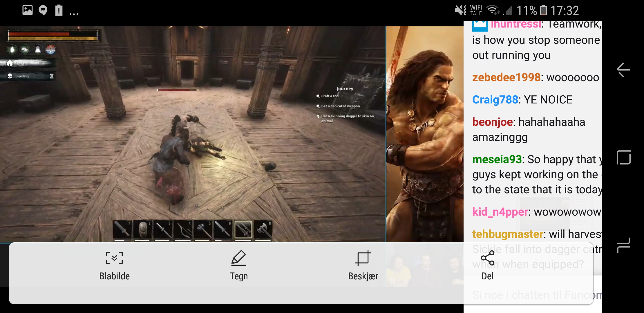
Task: Tap the first green status buff icon
Action: pyautogui.click(x=12, y=50)
